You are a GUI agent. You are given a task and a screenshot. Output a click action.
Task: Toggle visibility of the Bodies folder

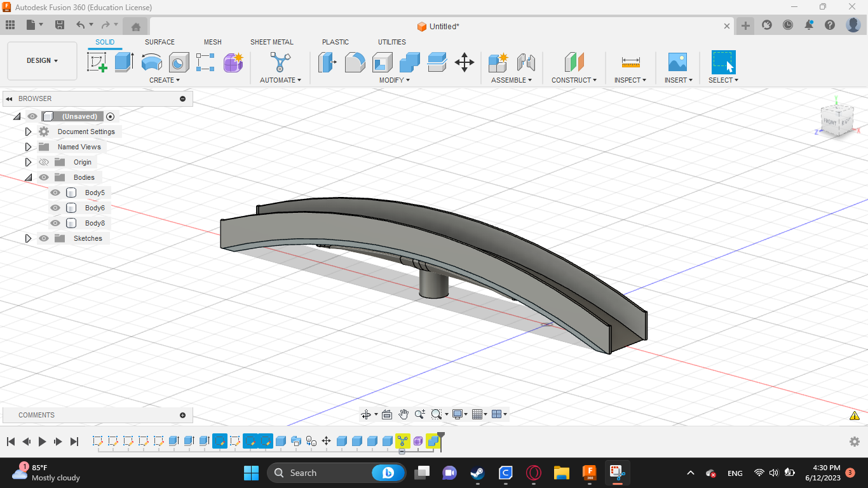pyautogui.click(x=44, y=177)
